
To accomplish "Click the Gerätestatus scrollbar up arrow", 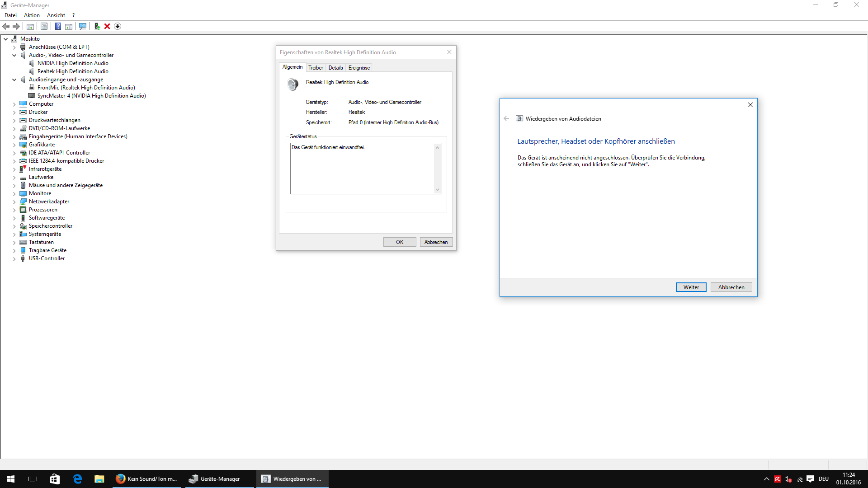I will tap(438, 148).
